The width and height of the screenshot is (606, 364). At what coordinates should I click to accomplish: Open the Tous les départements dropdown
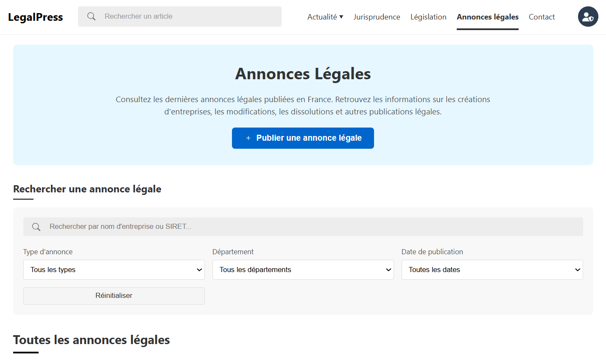[x=303, y=270]
